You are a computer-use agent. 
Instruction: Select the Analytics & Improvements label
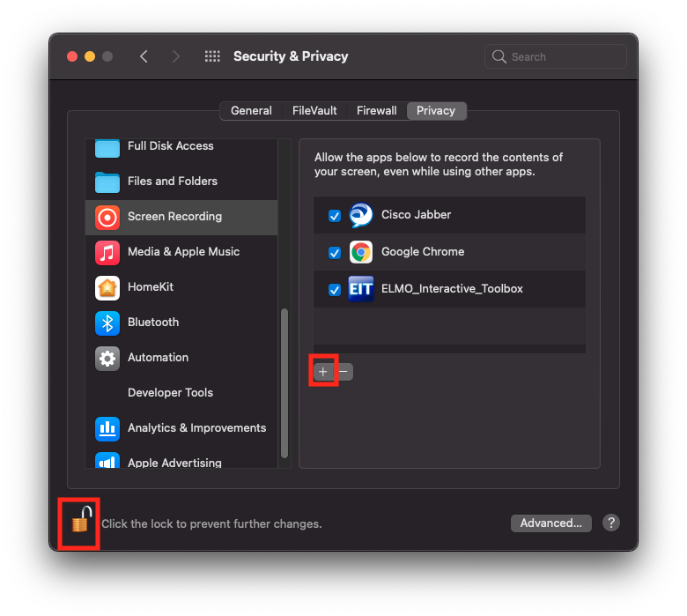196,428
